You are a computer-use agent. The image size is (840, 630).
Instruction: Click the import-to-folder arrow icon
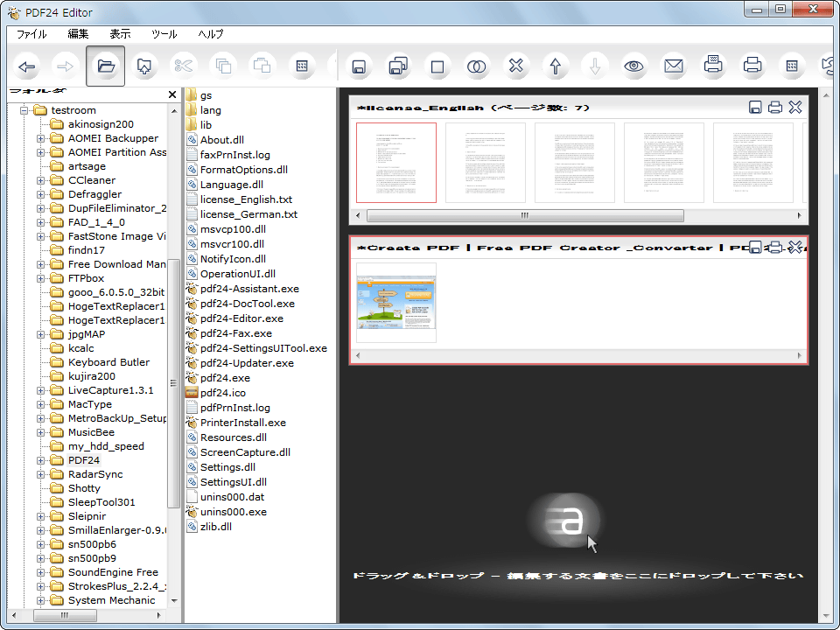[x=144, y=66]
